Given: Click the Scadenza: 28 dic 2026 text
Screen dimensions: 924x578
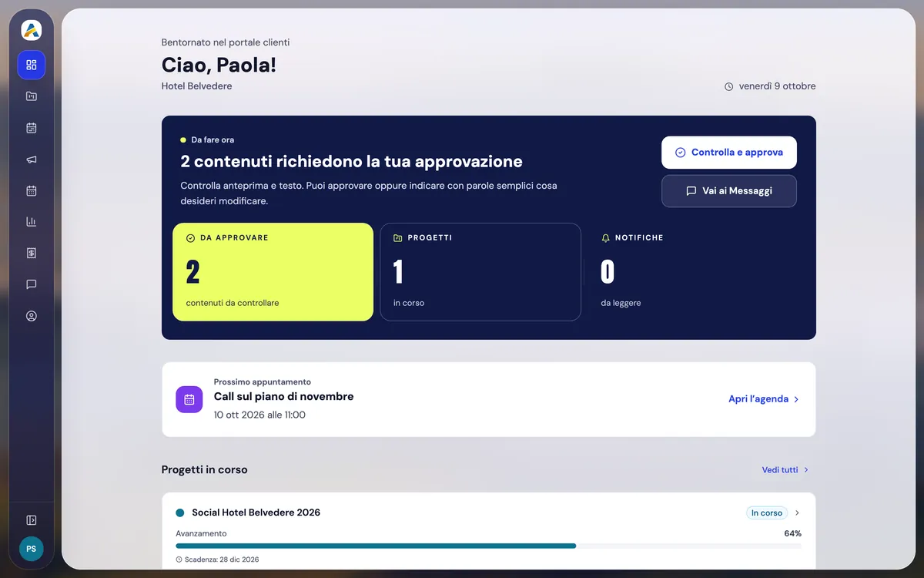Looking at the screenshot, I should [222, 560].
